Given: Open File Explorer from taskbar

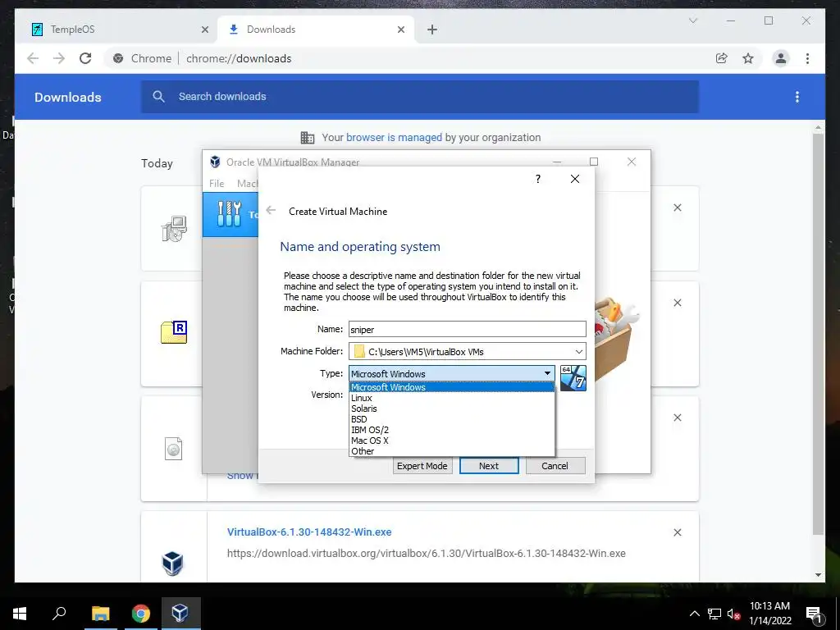Looking at the screenshot, I should pyautogui.click(x=101, y=614).
